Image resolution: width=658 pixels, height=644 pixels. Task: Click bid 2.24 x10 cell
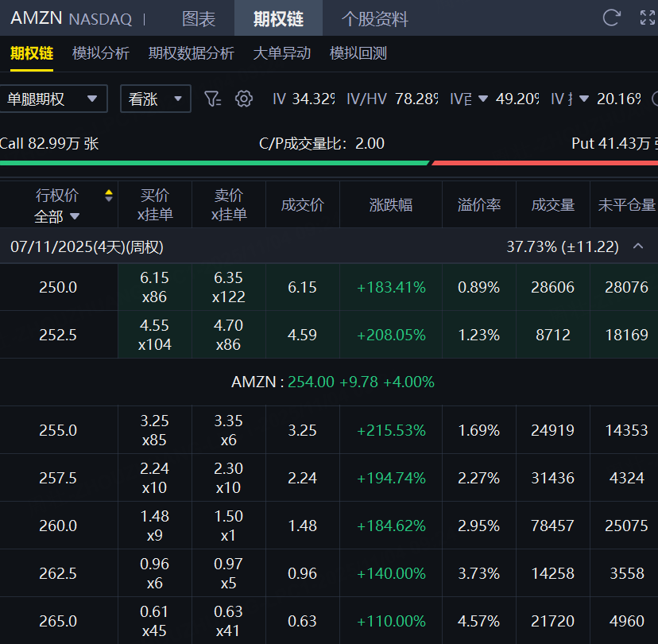point(155,478)
